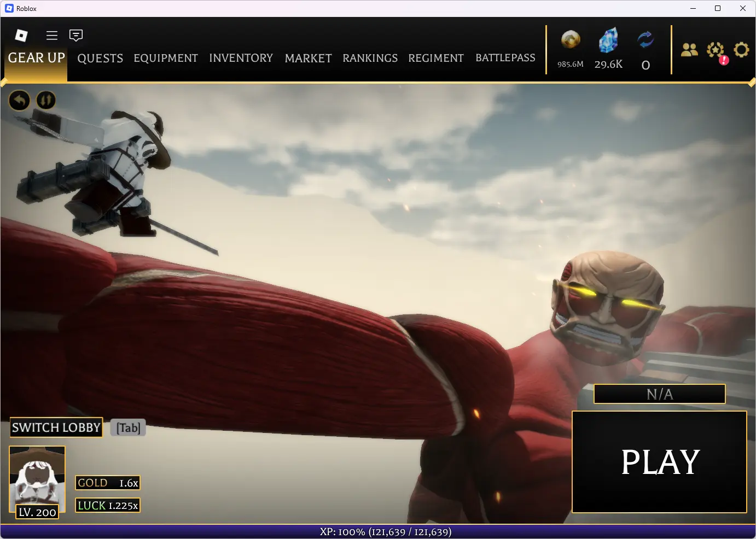This screenshot has height=539, width=756.
Task: Click the [Tab] key hint
Action: [129, 427]
